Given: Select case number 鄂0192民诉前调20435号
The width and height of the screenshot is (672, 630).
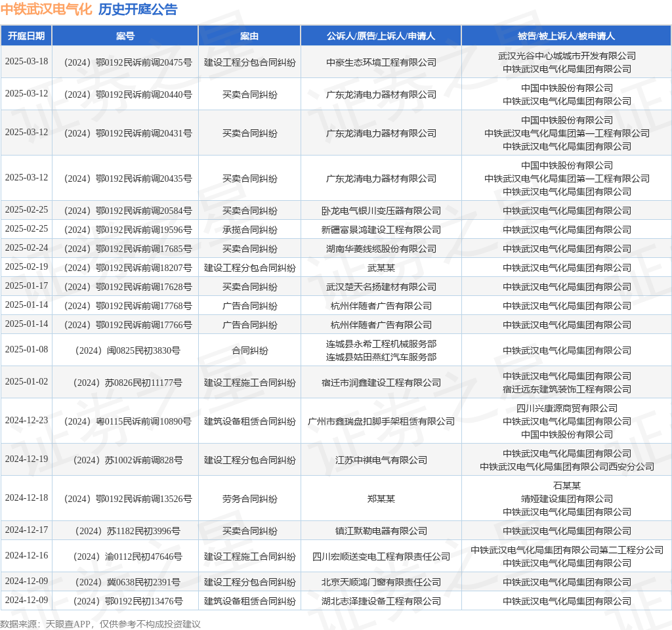Looking at the screenshot, I should pos(128,178).
